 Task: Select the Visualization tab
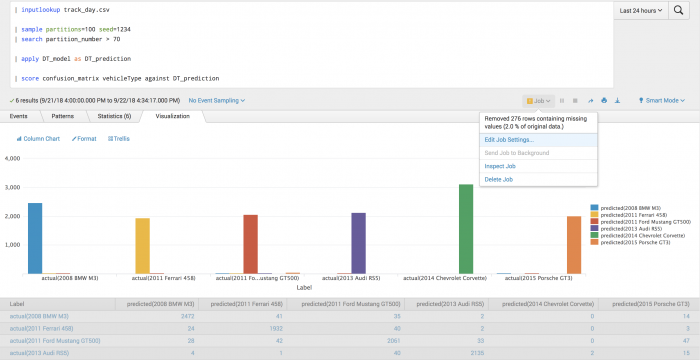point(172,116)
